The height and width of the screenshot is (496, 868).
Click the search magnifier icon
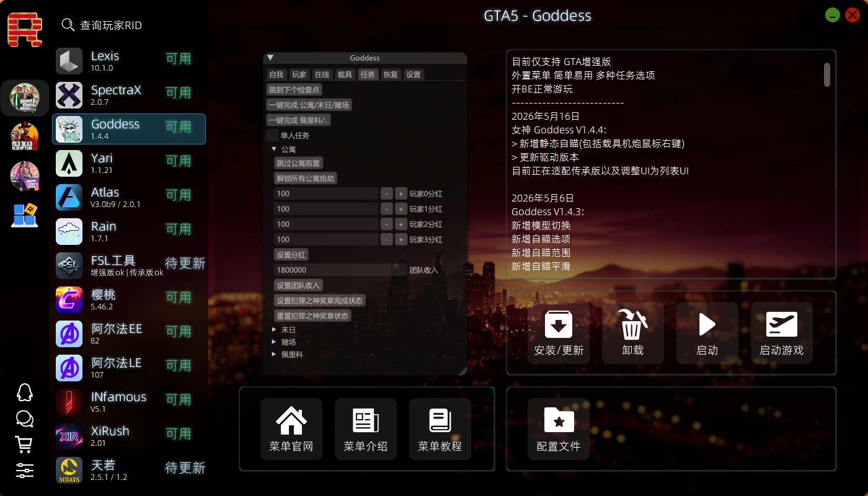[x=68, y=24]
